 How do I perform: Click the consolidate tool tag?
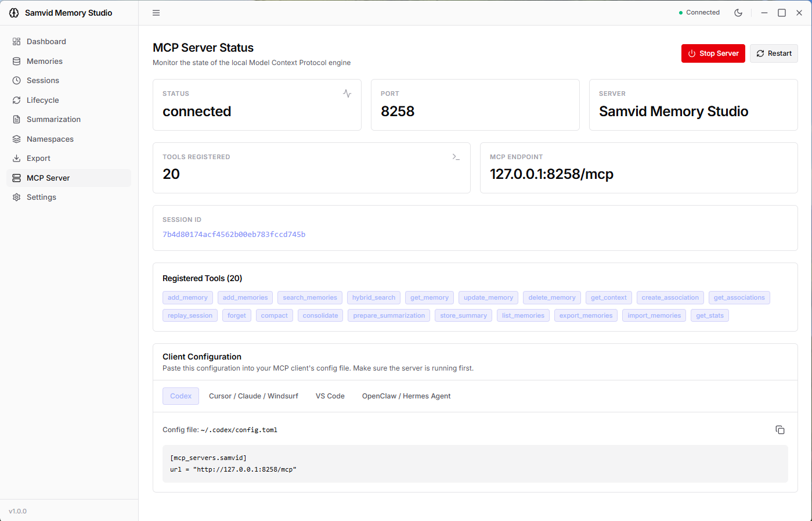coord(320,316)
